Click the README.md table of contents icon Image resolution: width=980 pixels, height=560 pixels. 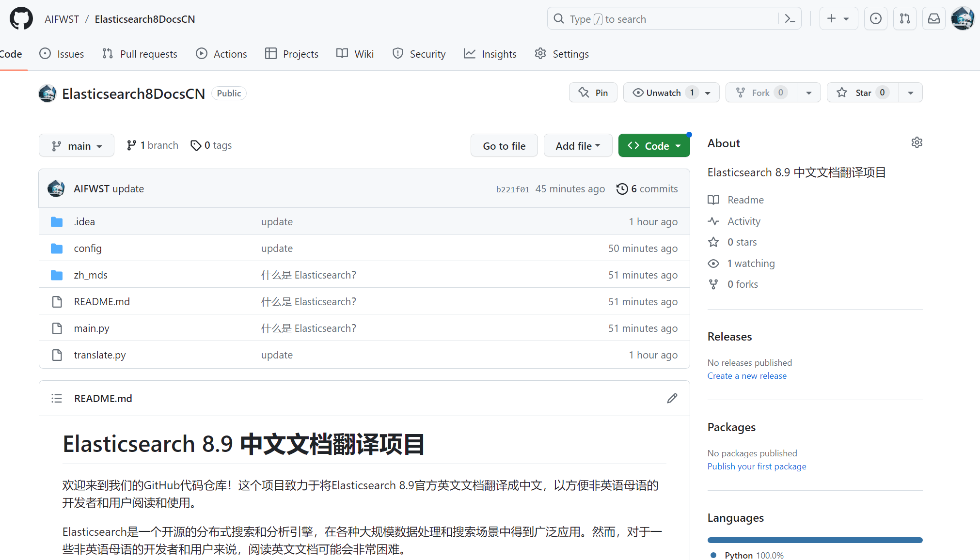(x=57, y=398)
